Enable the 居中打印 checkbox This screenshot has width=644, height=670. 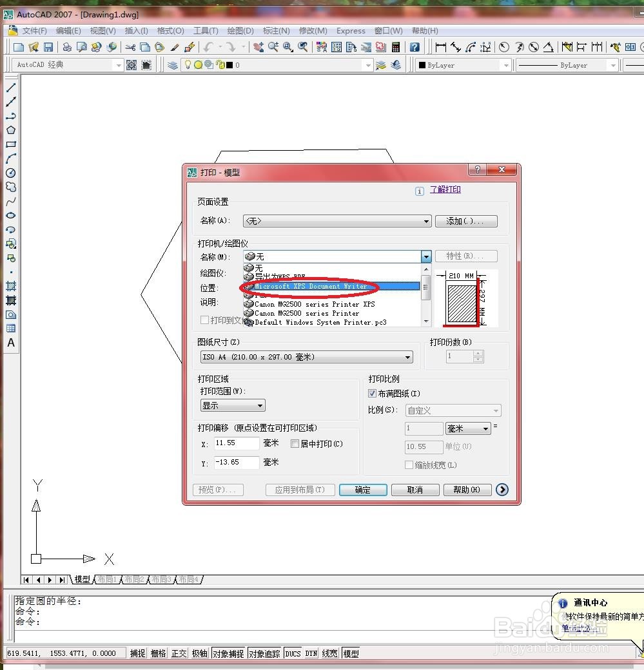pos(295,443)
